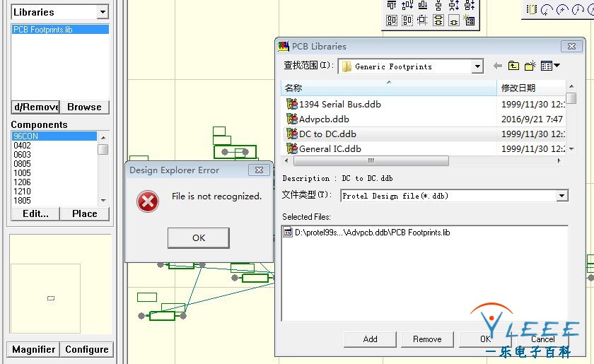
Task: Select the 0805 component
Action: click(54, 164)
